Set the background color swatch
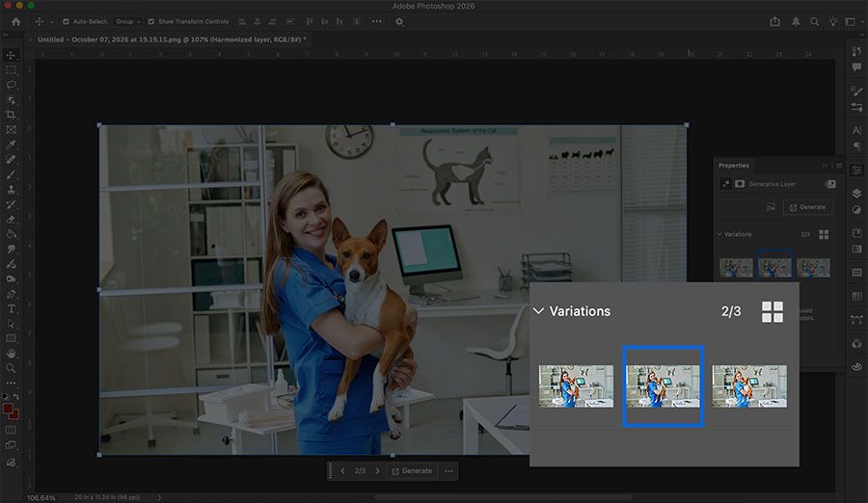 click(x=15, y=415)
